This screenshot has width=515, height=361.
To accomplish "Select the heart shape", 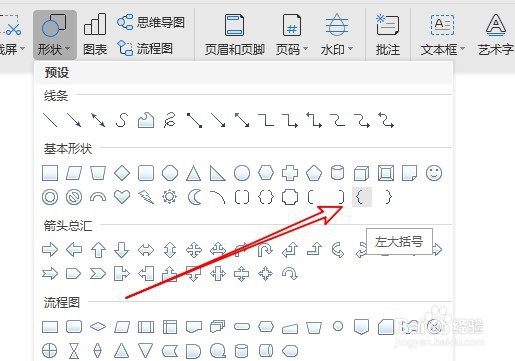I will [x=122, y=197].
